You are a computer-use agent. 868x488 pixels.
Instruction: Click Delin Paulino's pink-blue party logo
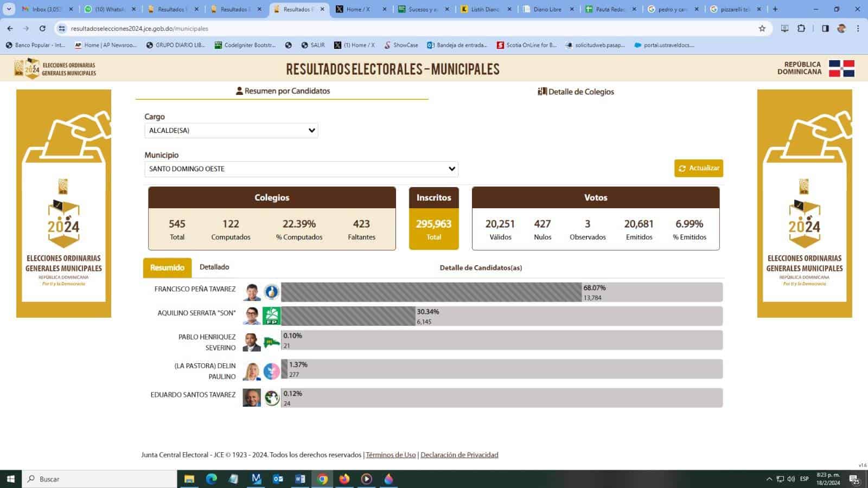point(271,371)
